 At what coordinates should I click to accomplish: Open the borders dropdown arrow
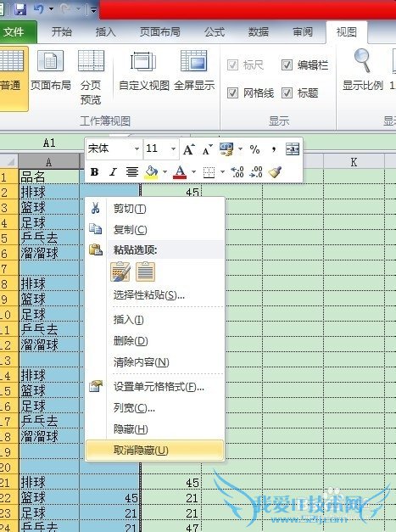click(222, 172)
